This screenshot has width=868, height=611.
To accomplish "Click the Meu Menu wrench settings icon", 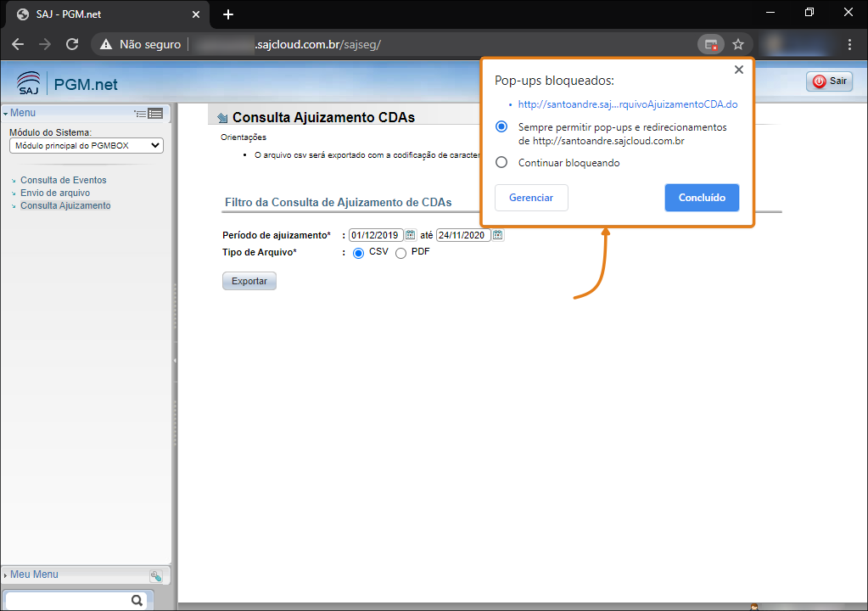I will coord(155,575).
